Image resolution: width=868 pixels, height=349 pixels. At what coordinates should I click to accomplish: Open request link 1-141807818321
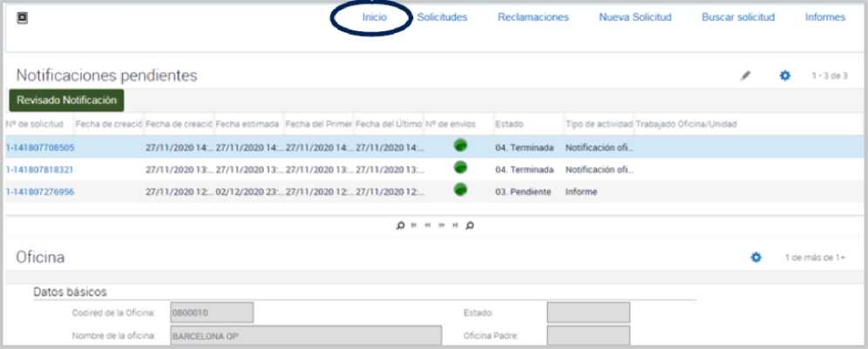point(40,170)
